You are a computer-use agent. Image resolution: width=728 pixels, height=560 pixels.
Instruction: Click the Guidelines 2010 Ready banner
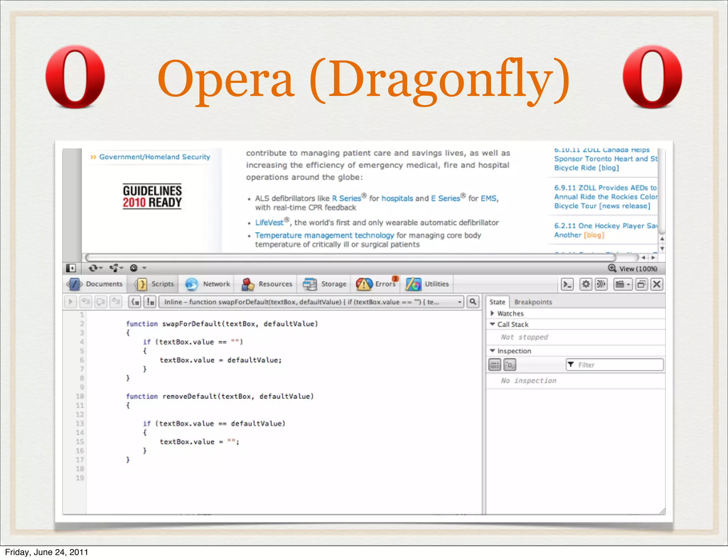pyautogui.click(x=152, y=196)
